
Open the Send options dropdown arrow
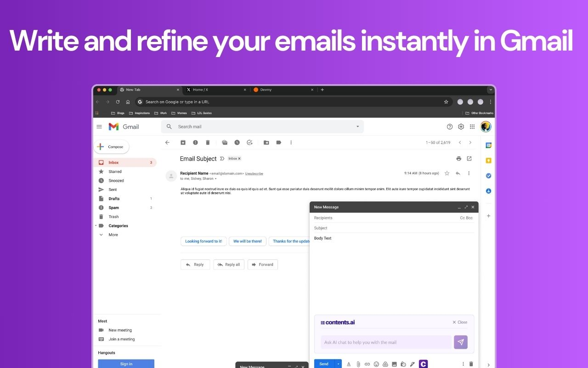[339, 364]
